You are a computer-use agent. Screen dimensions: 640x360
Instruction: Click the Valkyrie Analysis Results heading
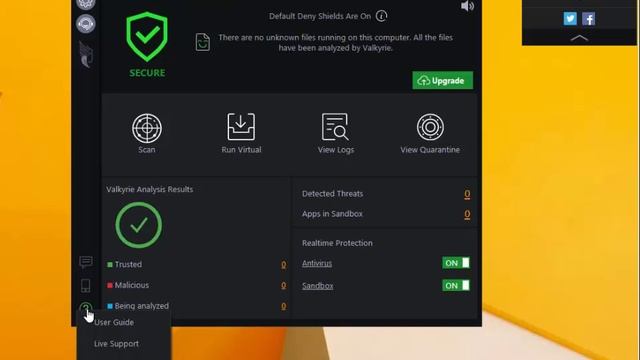[149, 189]
